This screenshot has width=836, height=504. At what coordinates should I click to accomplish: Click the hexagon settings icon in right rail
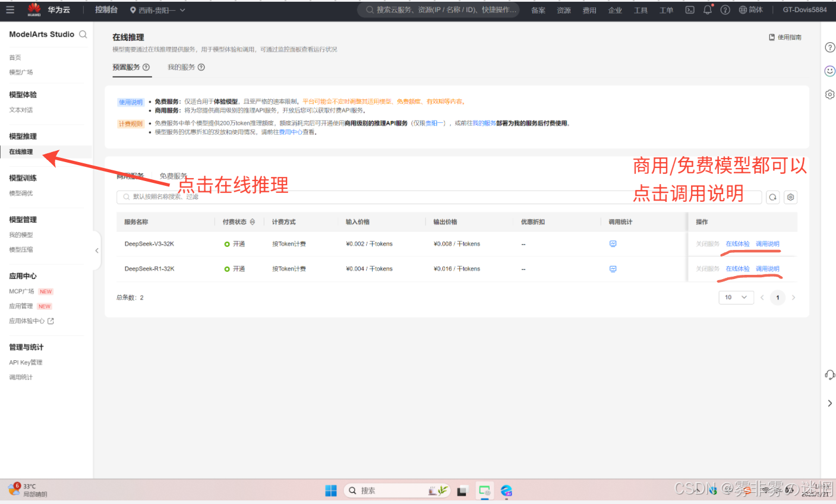(830, 94)
